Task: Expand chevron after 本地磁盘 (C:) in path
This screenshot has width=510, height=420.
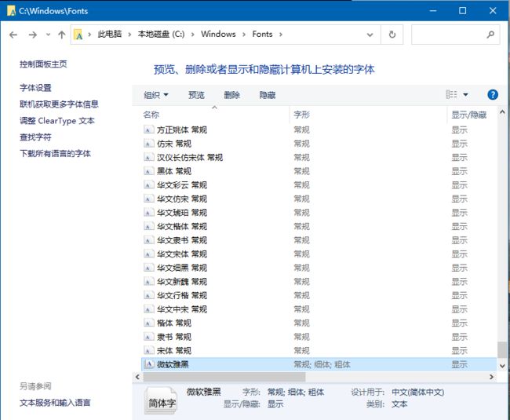Action: pyautogui.click(x=192, y=35)
